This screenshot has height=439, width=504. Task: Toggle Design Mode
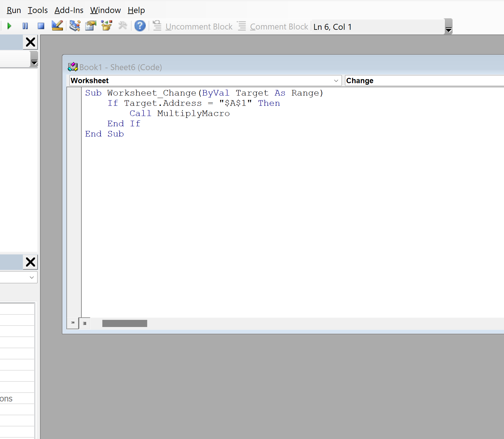tap(57, 26)
